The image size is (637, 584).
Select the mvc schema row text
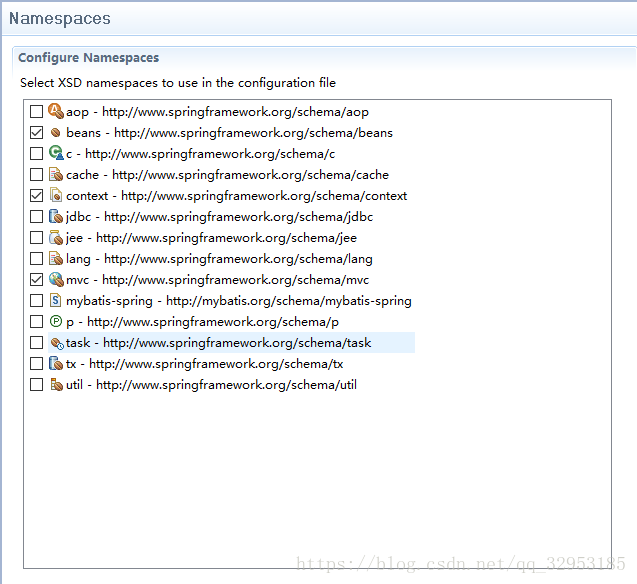[x=217, y=280]
